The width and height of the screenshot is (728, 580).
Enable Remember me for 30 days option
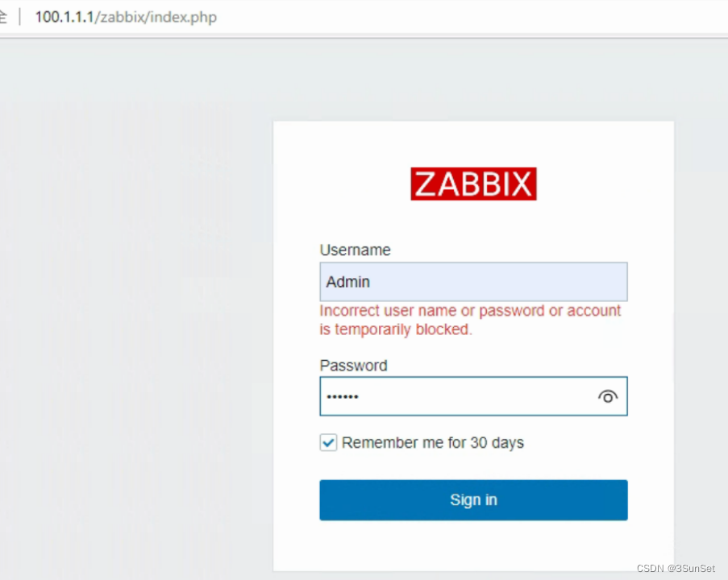pyautogui.click(x=328, y=442)
